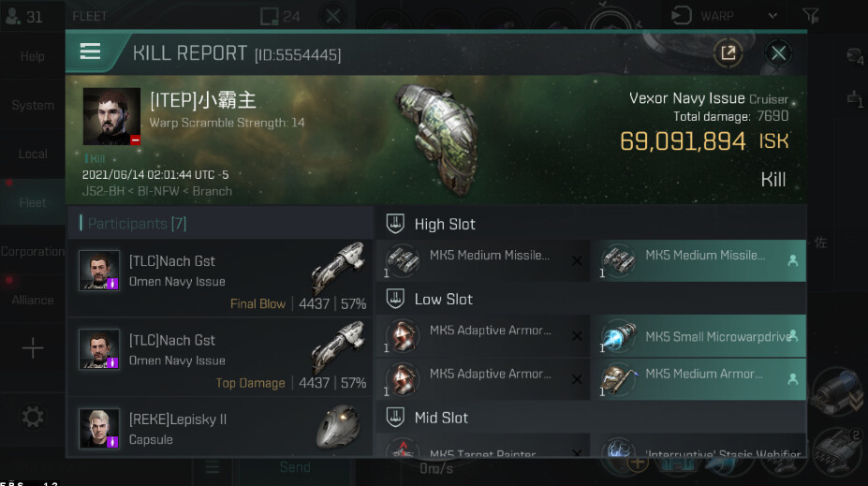This screenshot has width=868, height=486.
Task: Click the Send chat button
Action: (295, 467)
